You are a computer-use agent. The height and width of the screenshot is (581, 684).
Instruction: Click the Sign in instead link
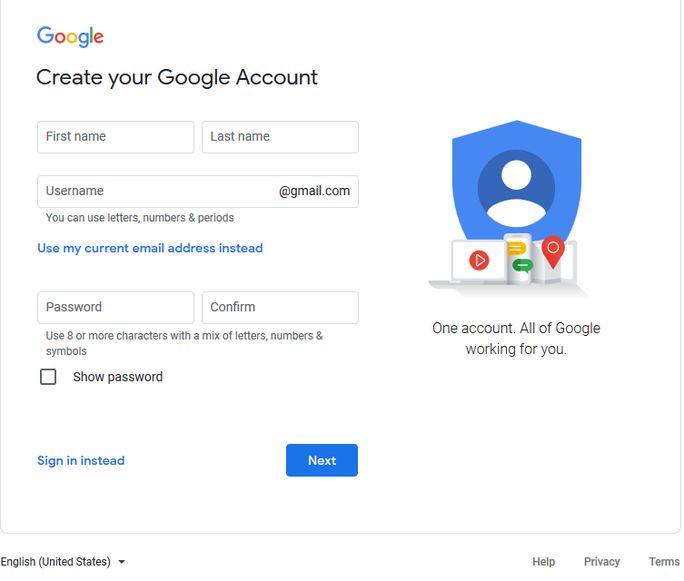tap(81, 461)
